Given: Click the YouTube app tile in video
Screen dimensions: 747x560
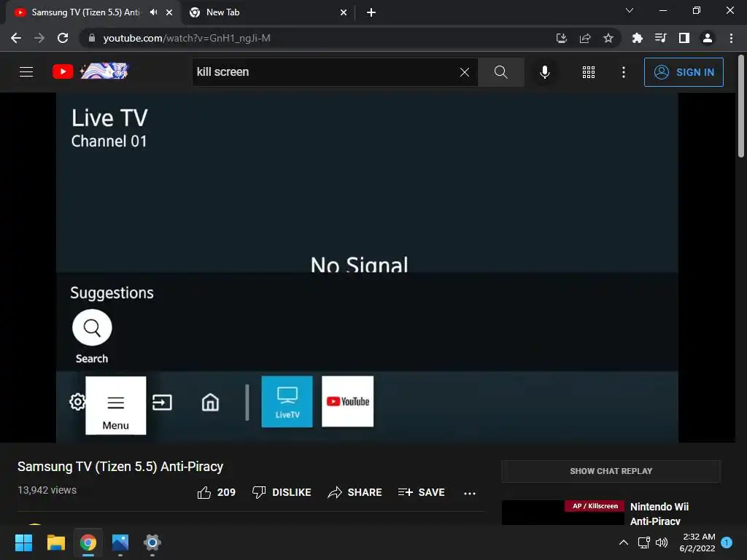Looking at the screenshot, I should click(x=348, y=402).
